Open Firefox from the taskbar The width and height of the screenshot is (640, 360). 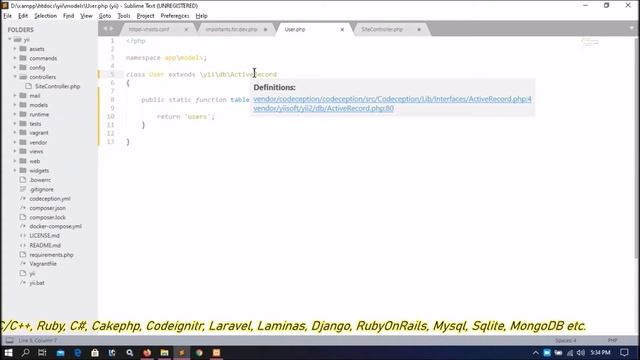pos(147,353)
